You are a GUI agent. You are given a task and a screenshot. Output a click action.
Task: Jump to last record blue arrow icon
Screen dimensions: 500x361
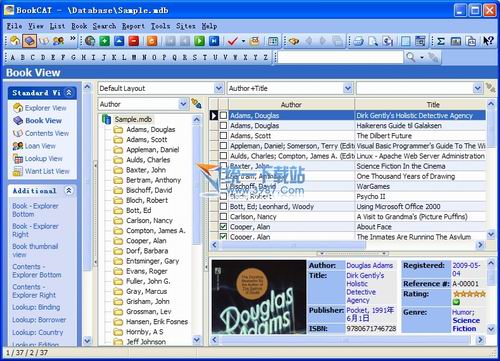pyautogui.click(x=214, y=41)
